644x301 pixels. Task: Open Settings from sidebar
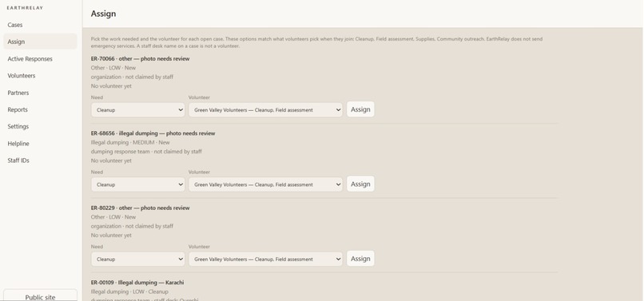[40, 126]
